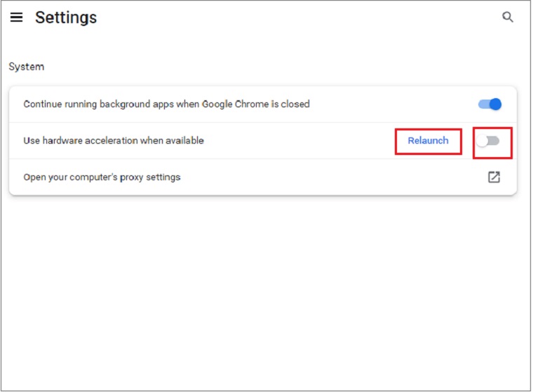
Task: Open the hamburger main menu
Action: 16,18
